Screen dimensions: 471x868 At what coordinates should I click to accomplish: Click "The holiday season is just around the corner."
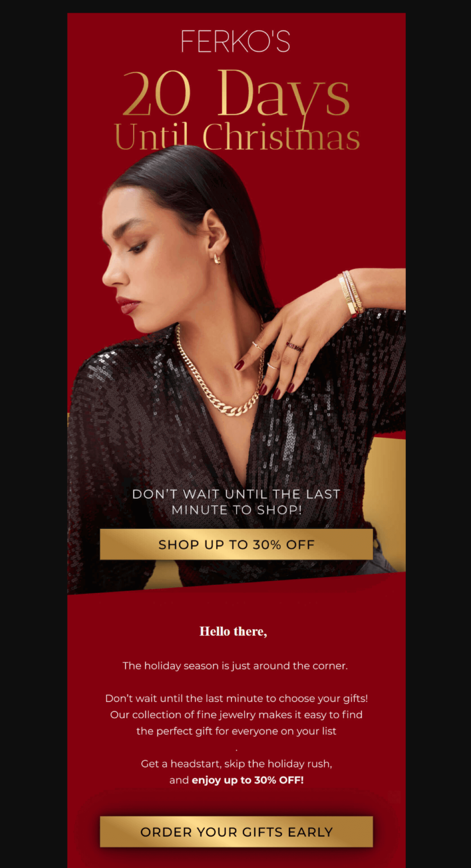pyautogui.click(x=235, y=666)
